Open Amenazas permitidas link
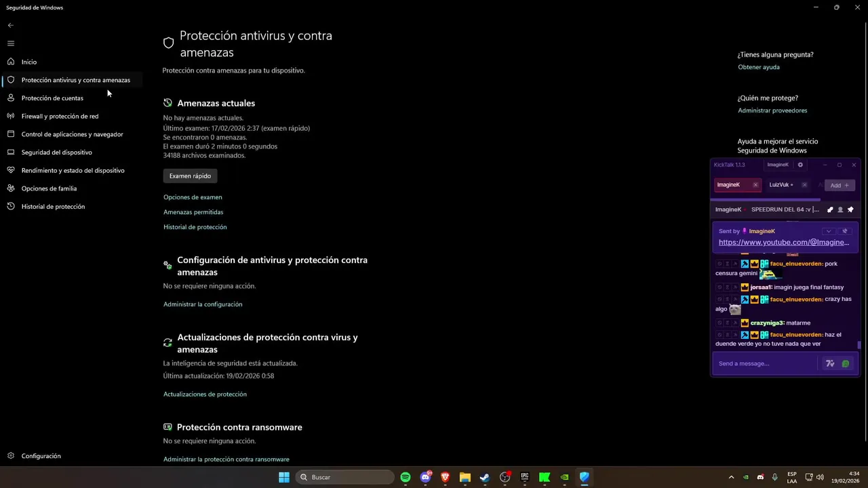868x488 pixels. click(x=193, y=212)
